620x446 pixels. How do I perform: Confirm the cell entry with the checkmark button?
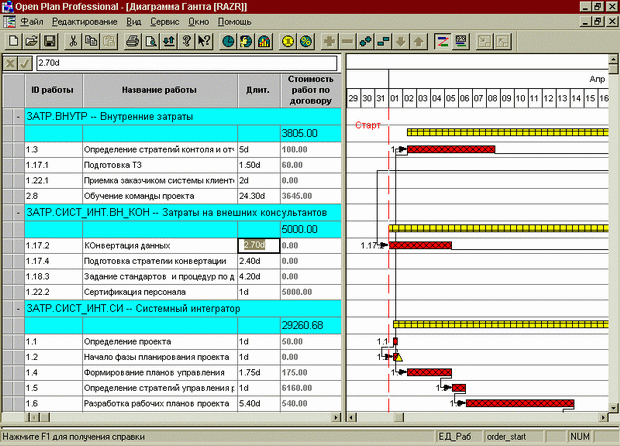(25, 63)
